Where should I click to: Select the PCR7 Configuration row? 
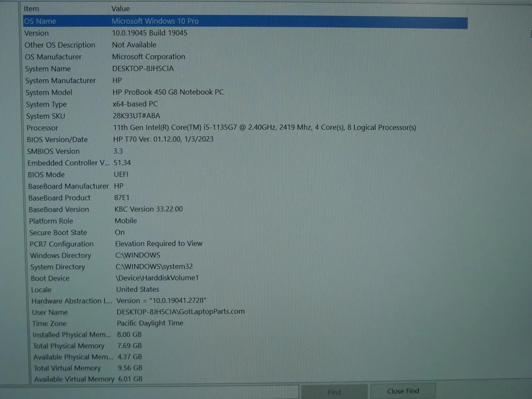click(62, 244)
